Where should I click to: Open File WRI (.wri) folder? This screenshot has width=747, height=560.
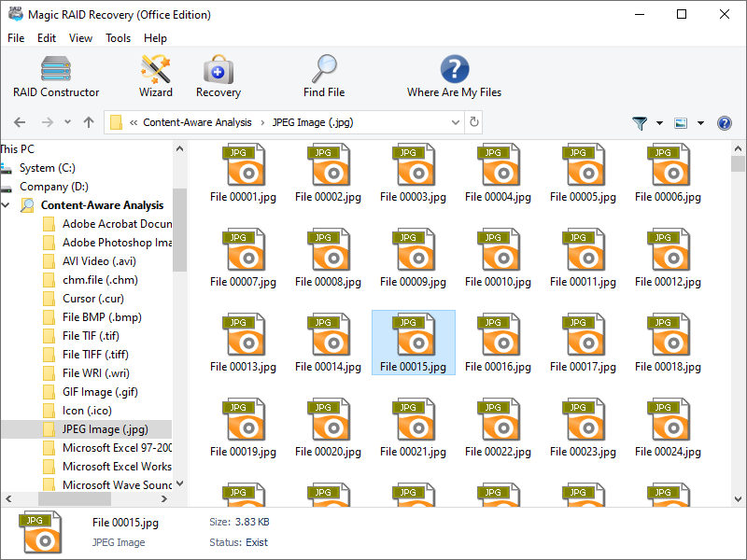(x=86, y=372)
